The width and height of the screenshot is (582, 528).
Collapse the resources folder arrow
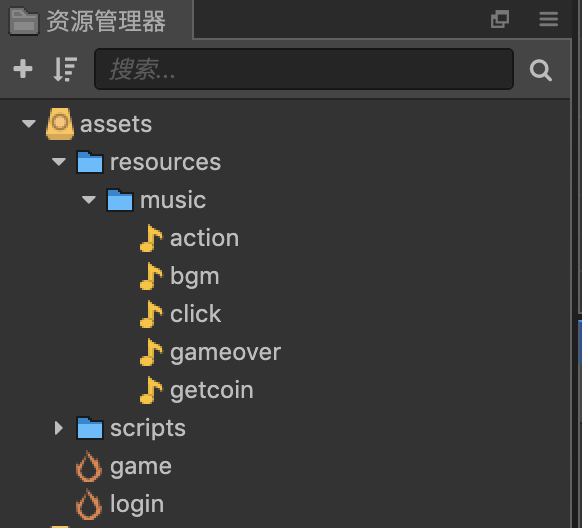pos(59,162)
